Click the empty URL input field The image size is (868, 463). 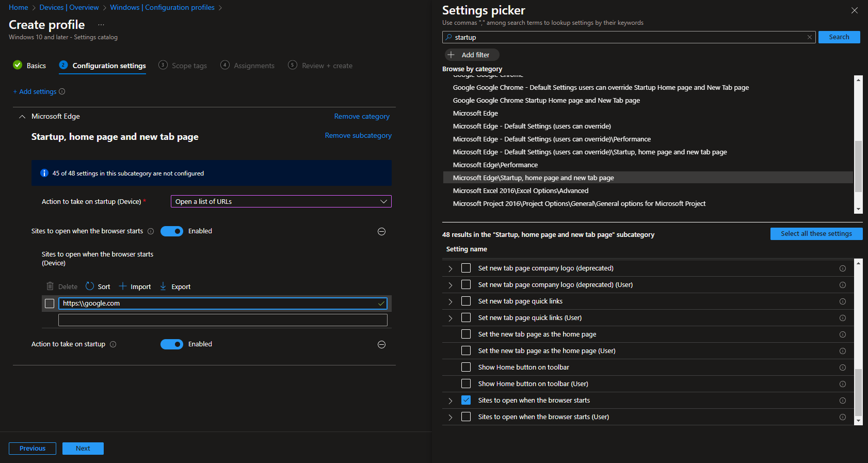(x=222, y=321)
